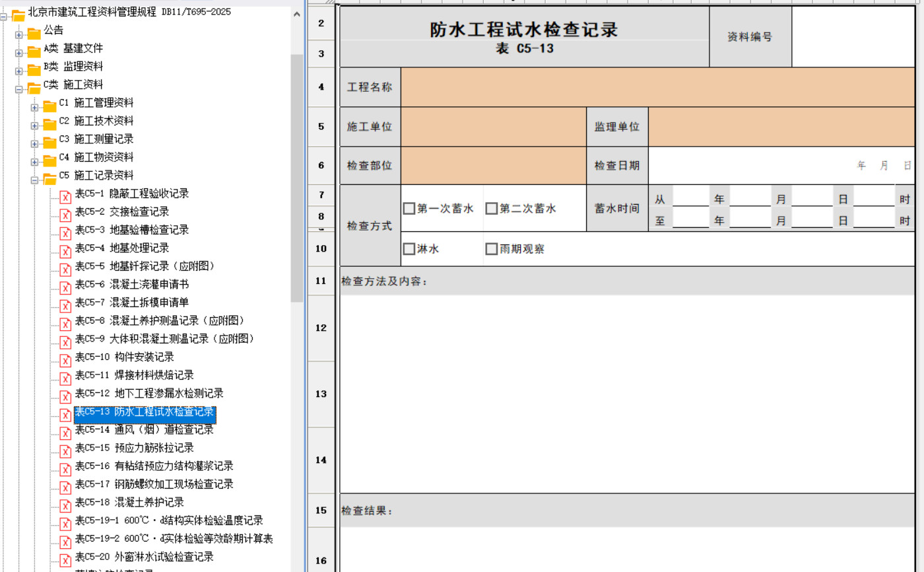Check the 第一次蓄水 checkbox
924x572 pixels.
(x=409, y=209)
